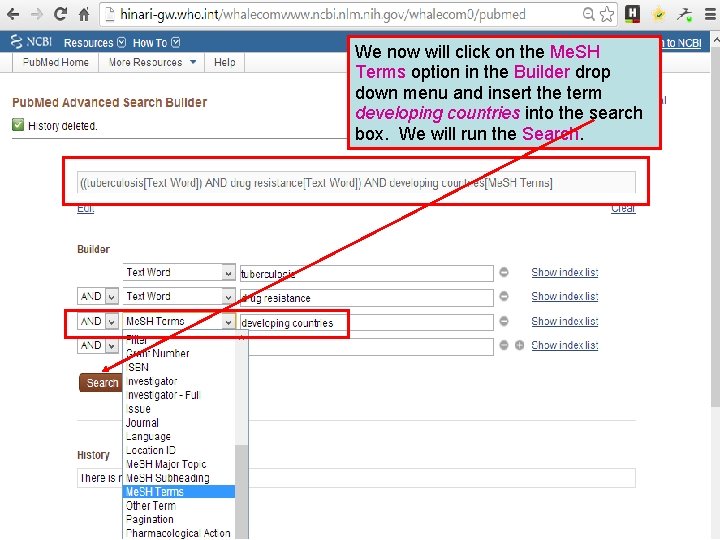Select Language in the field list
The image size is (720, 540).
179,436
